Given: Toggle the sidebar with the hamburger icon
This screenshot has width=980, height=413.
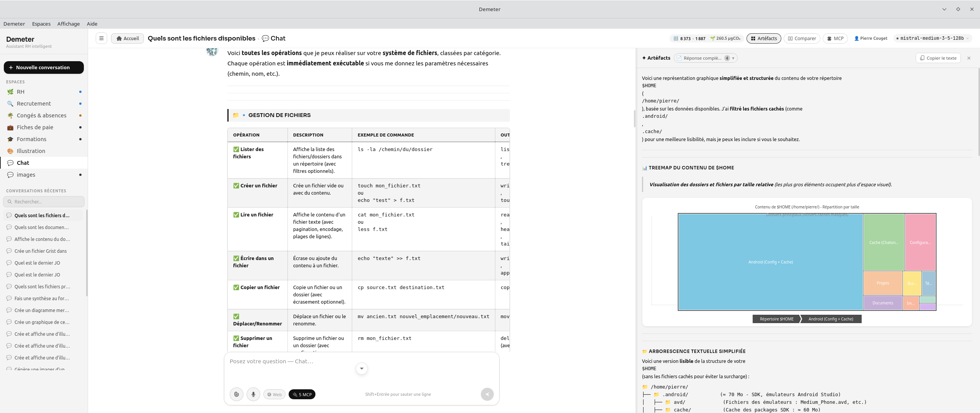Looking at the screenshot, I should [x=101, y=38].
